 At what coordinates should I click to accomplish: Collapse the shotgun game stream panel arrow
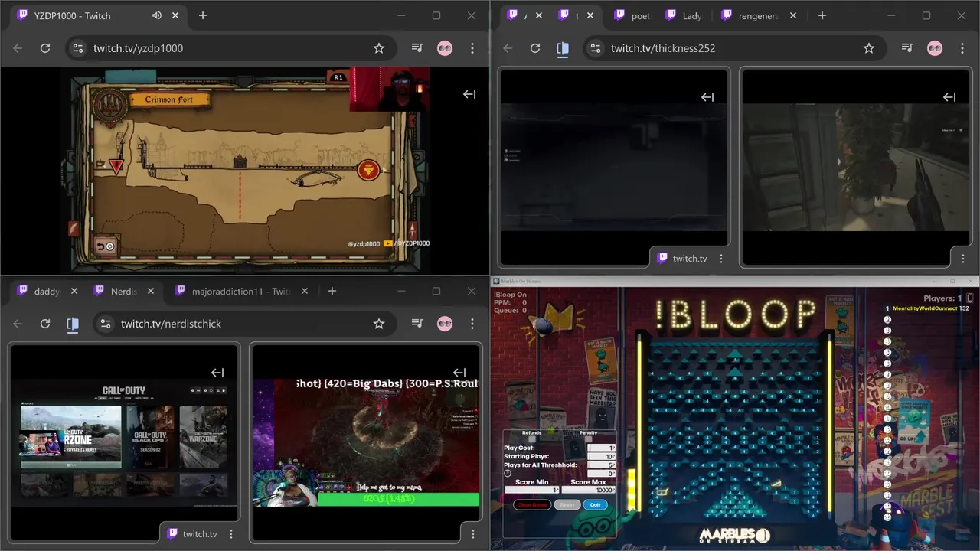click(949, 97)
